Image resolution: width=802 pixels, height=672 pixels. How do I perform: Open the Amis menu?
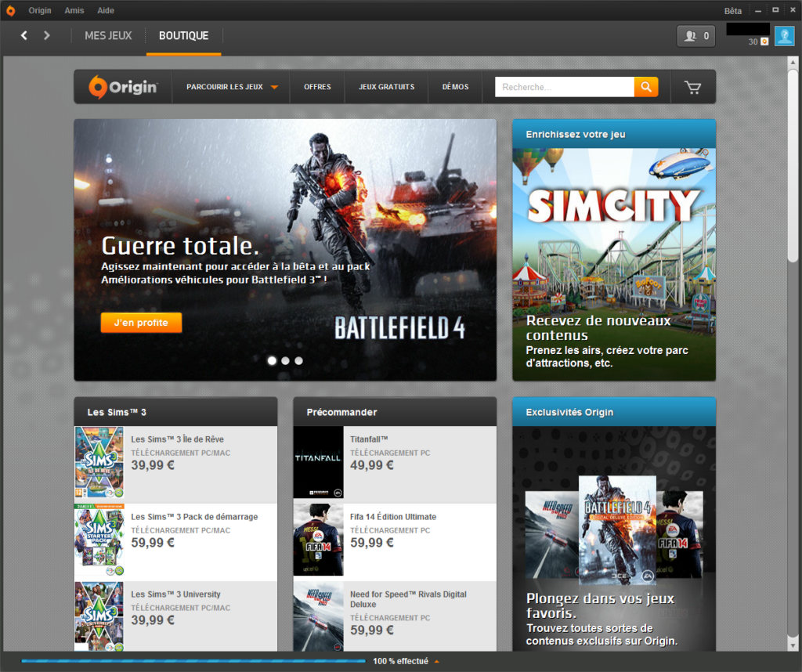point(74,10)
